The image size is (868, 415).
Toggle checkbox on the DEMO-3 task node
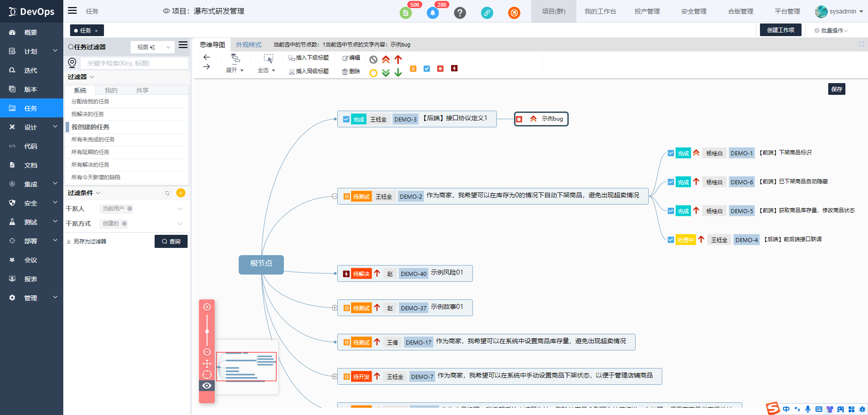[x=346, y=119]
